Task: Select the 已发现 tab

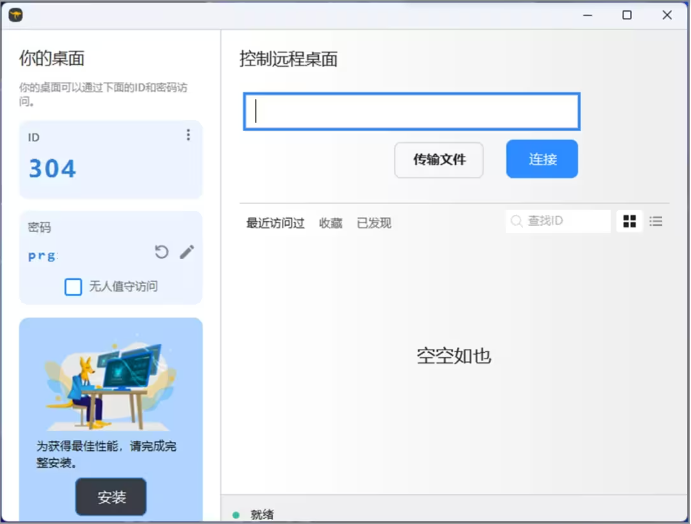Action: click(374, 223)
